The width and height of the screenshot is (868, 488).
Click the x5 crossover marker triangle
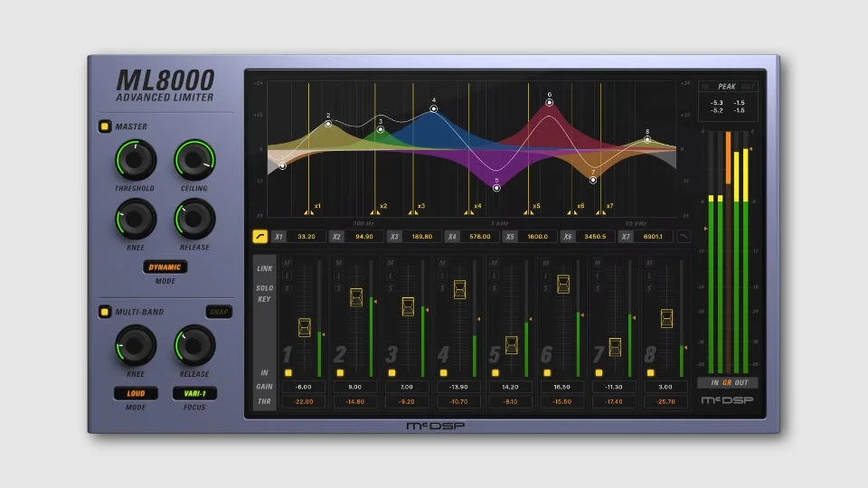click(x=528, y=212)
